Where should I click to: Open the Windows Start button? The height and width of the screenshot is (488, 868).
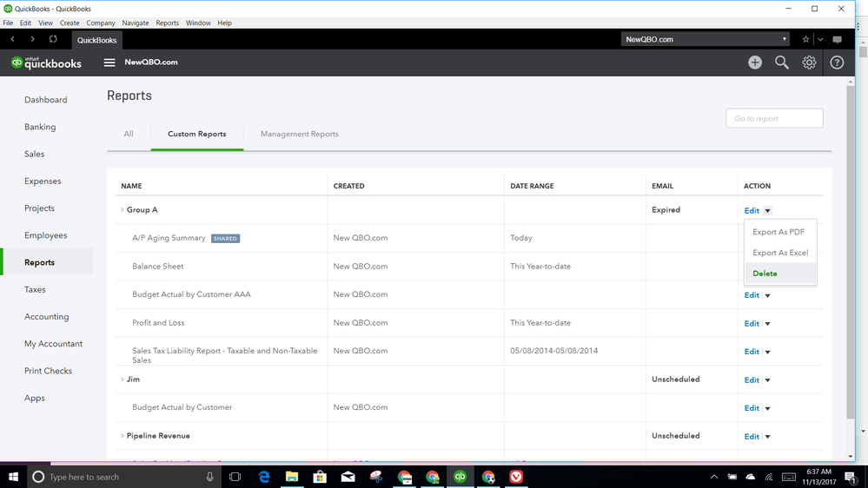coord(13,477)
